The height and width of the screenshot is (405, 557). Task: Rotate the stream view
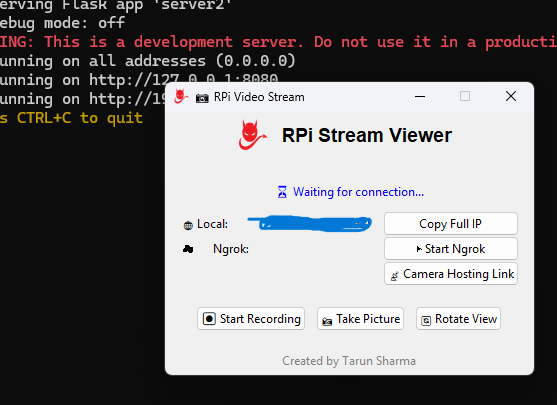click(x=458, y=319)
